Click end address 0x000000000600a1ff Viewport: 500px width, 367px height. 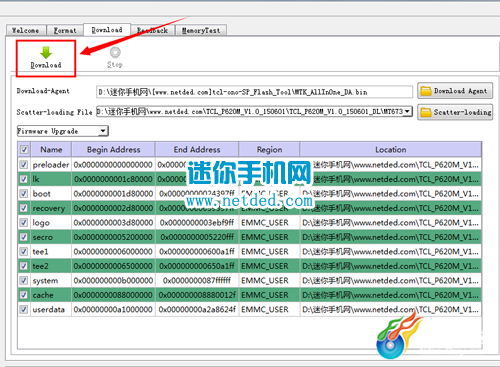point(197,252)
